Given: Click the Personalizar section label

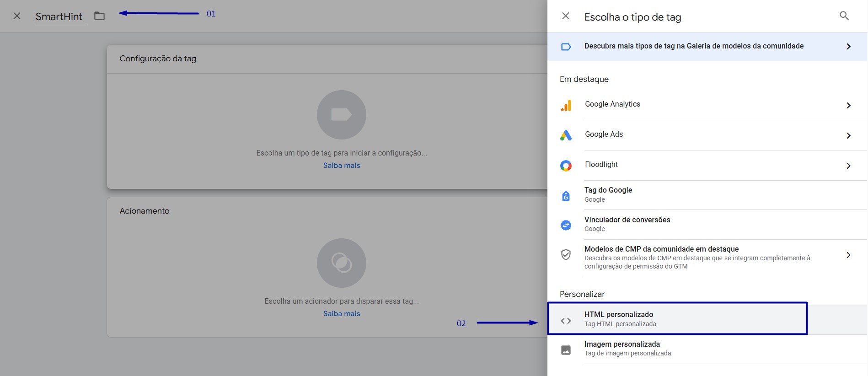Looking at the screenshot, I should click(x=582, y=294).
